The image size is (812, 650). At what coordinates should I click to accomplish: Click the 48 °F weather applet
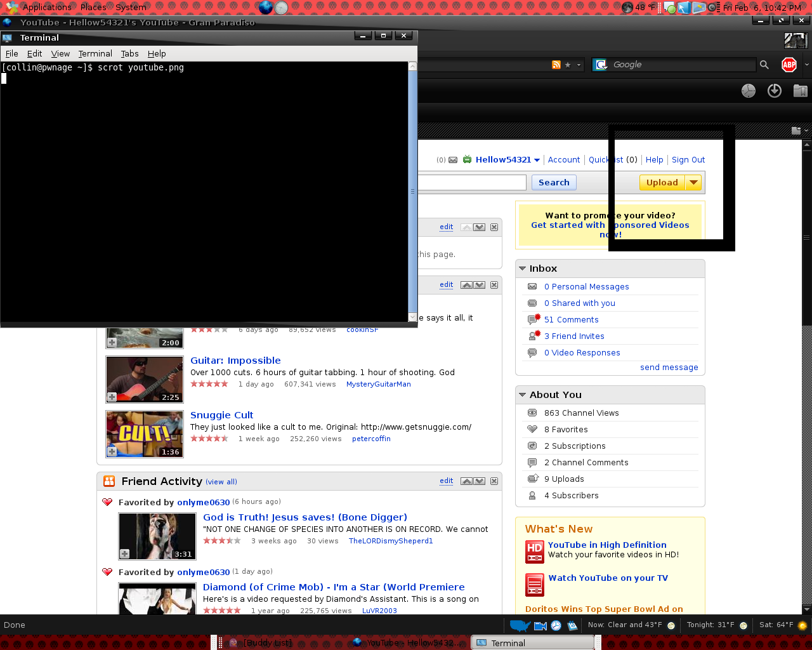click(x=639, y=7)
